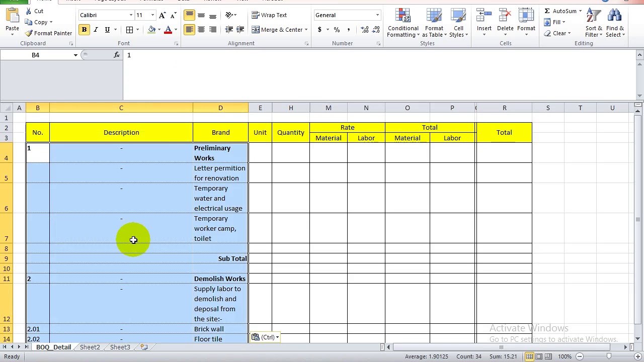Viewport: 644px width, 362px height.
Task: Toggle bold formatting on selected cells
Action: coord(84,30)
